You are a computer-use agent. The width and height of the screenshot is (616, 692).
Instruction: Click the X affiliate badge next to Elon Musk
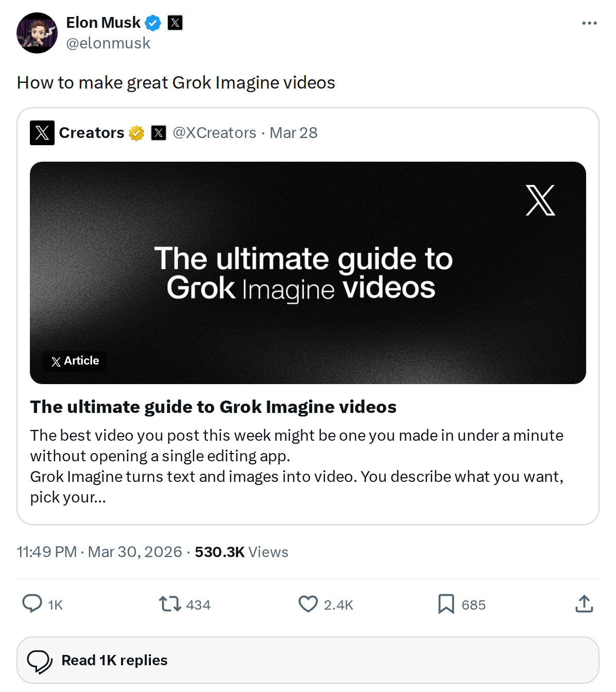[175, 22]
